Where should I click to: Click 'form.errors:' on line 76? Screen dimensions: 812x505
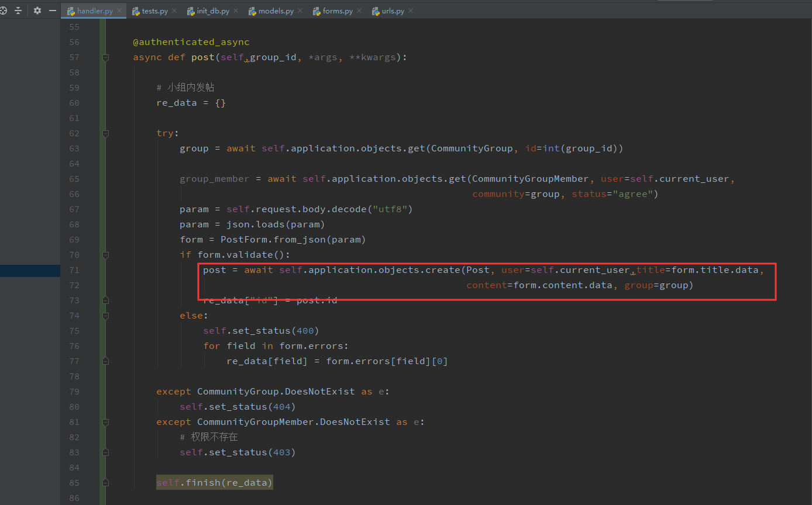[314, 346]
